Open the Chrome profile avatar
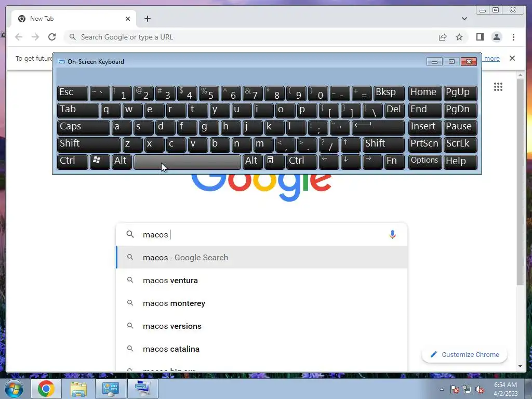Image resolution: width=532 pixels, height=399 pixels. 496,37
